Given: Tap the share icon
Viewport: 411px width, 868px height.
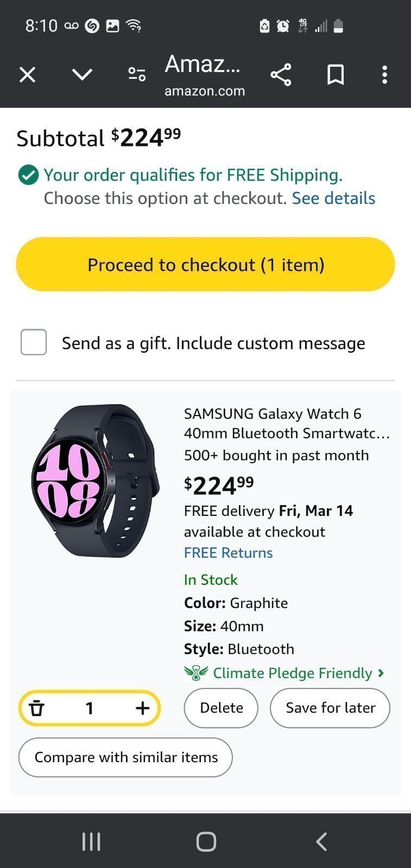Looking at the screenshot, I should [x=281, y=74].
